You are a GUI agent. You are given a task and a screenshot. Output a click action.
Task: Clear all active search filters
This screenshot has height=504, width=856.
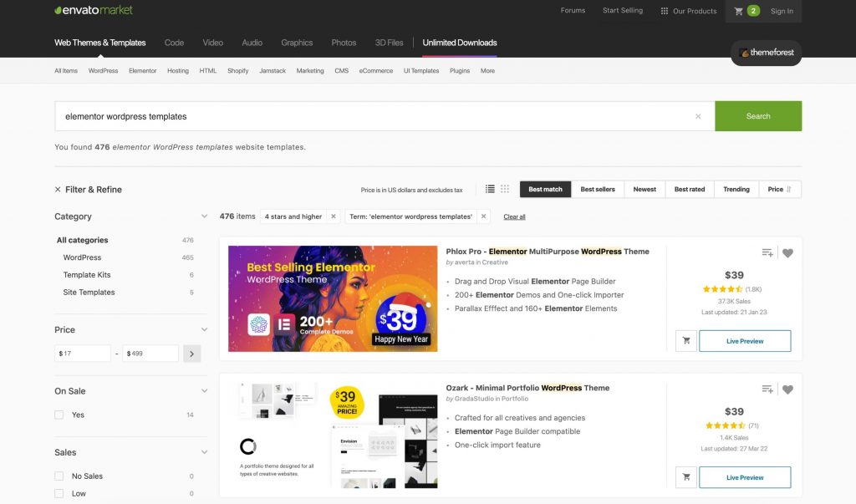coord(513,216)
